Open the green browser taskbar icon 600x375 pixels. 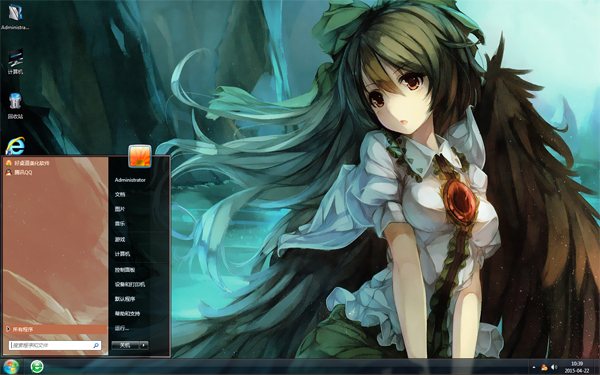coord(37,367)
